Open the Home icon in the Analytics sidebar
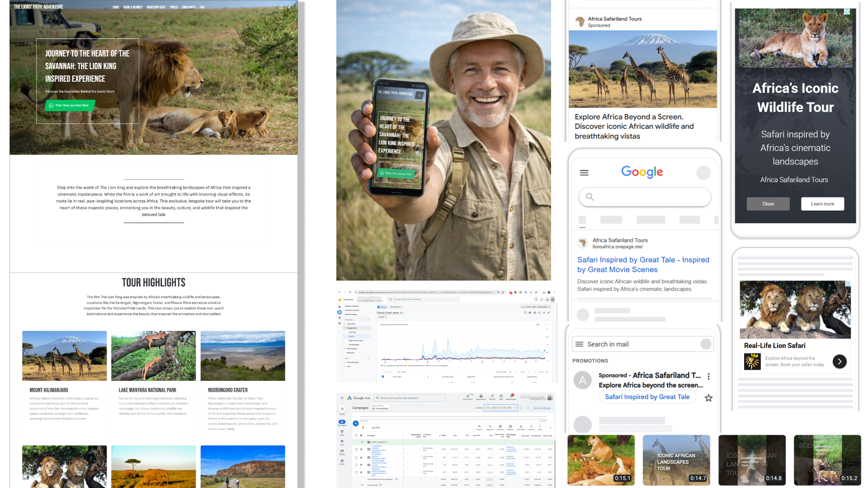 click(340, 306)
